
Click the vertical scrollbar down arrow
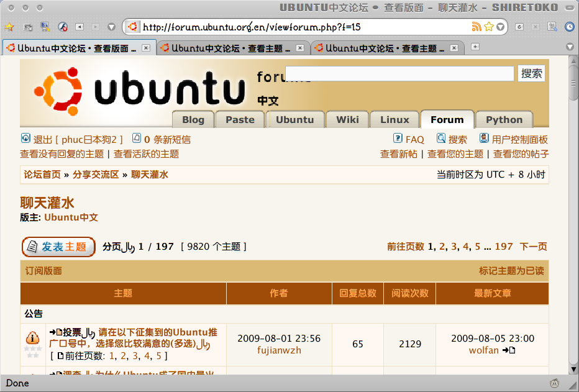pyautogui.click(x=573, y=369)
